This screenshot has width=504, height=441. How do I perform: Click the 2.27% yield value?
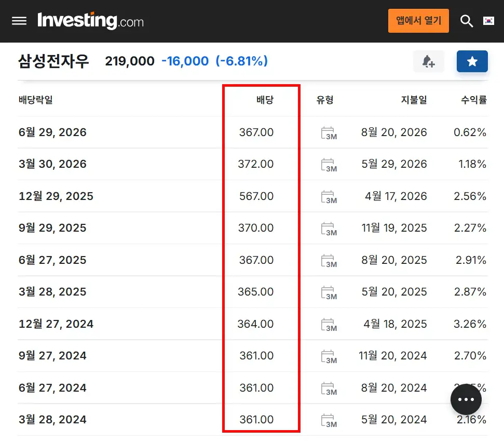[x=470, y=228]
